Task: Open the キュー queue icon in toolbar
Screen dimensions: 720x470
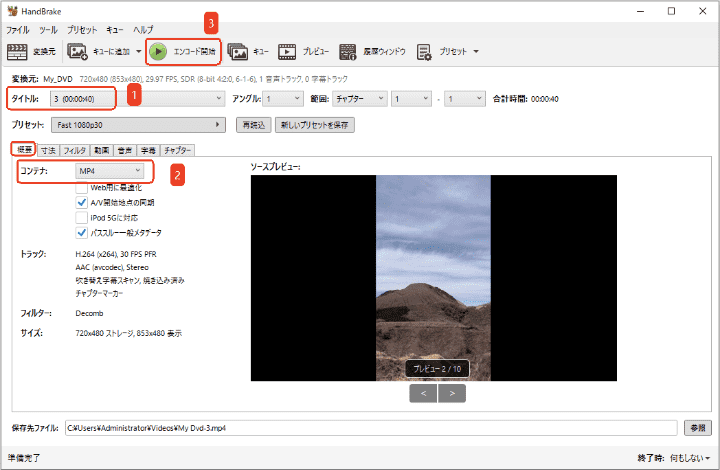Action: (237, 51)
